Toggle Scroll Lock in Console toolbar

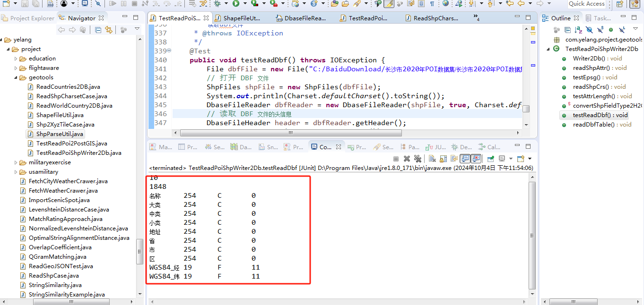click(443, 159)
